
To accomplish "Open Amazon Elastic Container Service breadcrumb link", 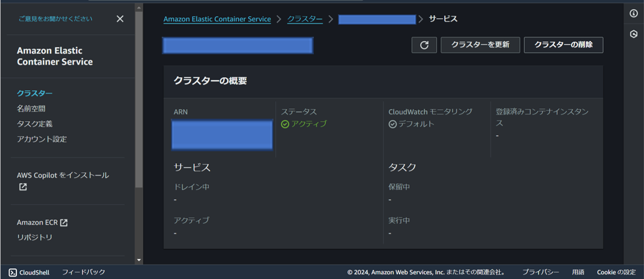I will pos(217,19).
